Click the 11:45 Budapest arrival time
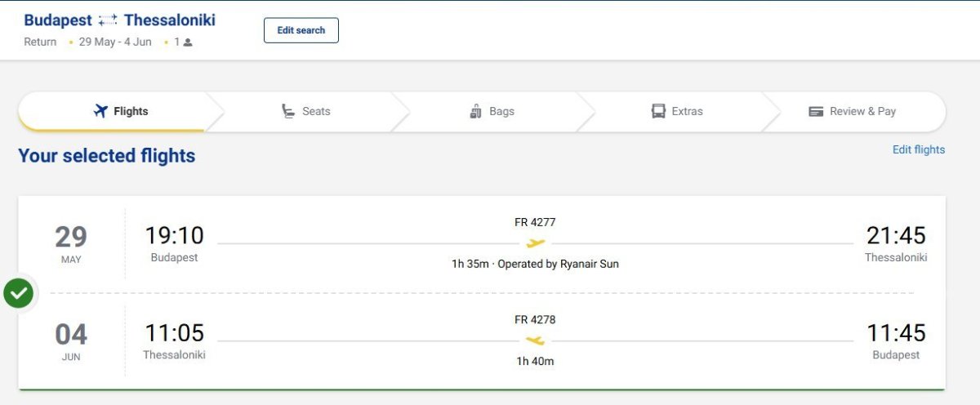The image size is (980, 405). tap(896, 333)
